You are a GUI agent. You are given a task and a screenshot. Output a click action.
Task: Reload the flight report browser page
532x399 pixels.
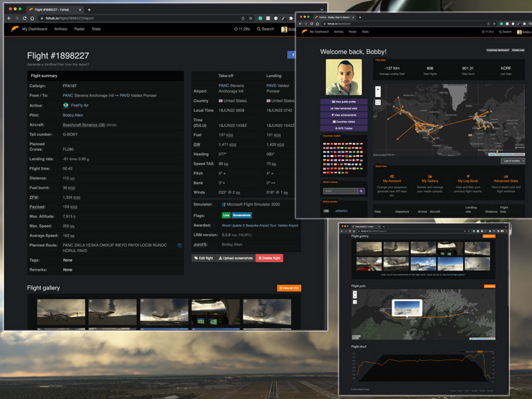point(25,19)
